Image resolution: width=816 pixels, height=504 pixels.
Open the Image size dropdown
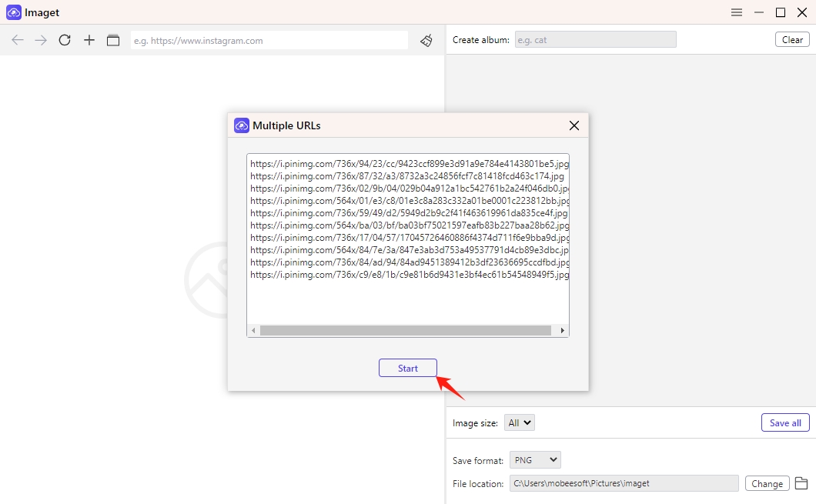520,422
